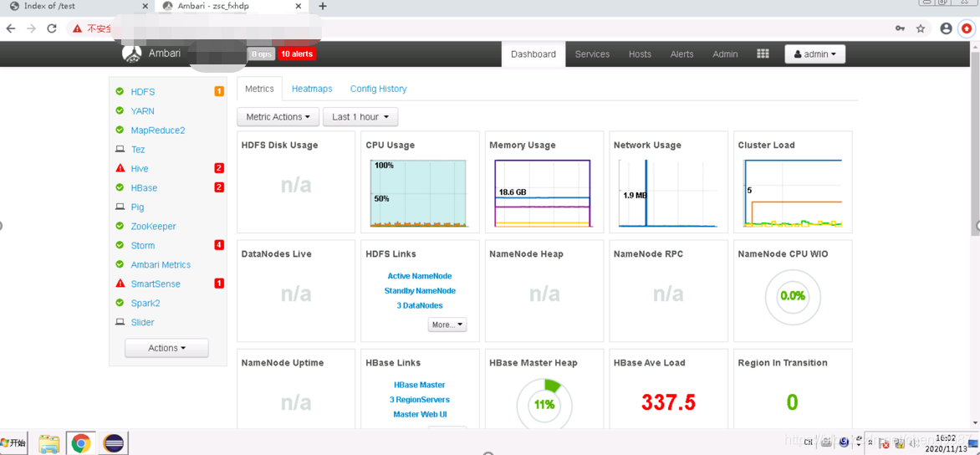980x455 pixels.
Task: Open the Config History tab
Action: (379, 89)
